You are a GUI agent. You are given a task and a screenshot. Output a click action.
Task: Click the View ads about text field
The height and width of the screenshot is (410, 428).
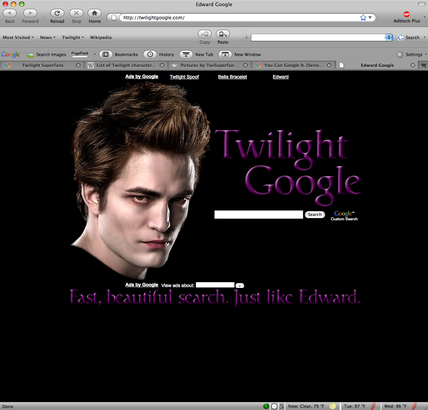tap(215, 285)
